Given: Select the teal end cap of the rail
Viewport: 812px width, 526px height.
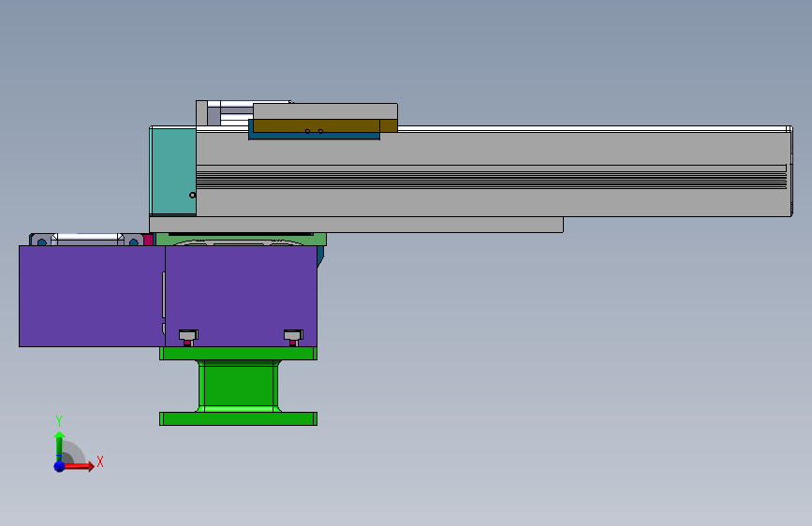Looking at the screenshot, I should pos(173,171).
